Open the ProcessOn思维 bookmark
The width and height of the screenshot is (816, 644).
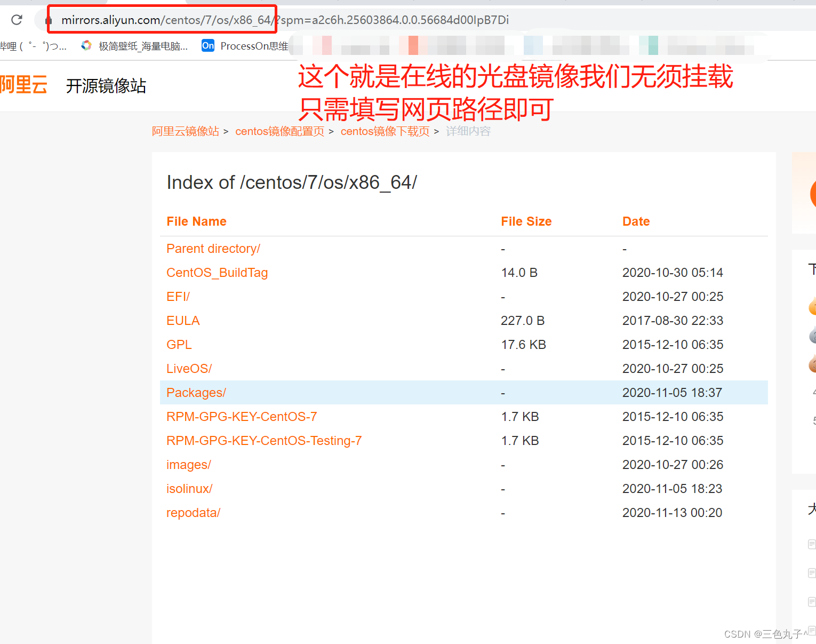pyautogui.click(x=245, y=46)
